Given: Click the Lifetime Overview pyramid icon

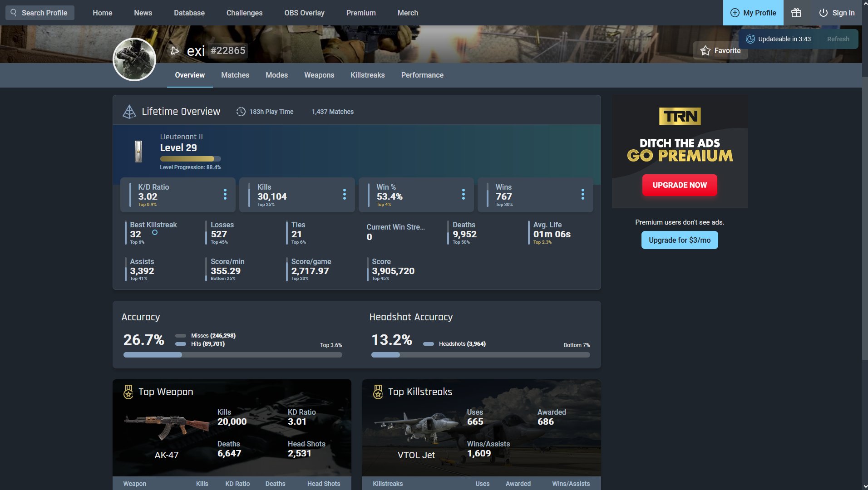Looking at the screenshot, I should pyautogui.click(x=129, y=112).
